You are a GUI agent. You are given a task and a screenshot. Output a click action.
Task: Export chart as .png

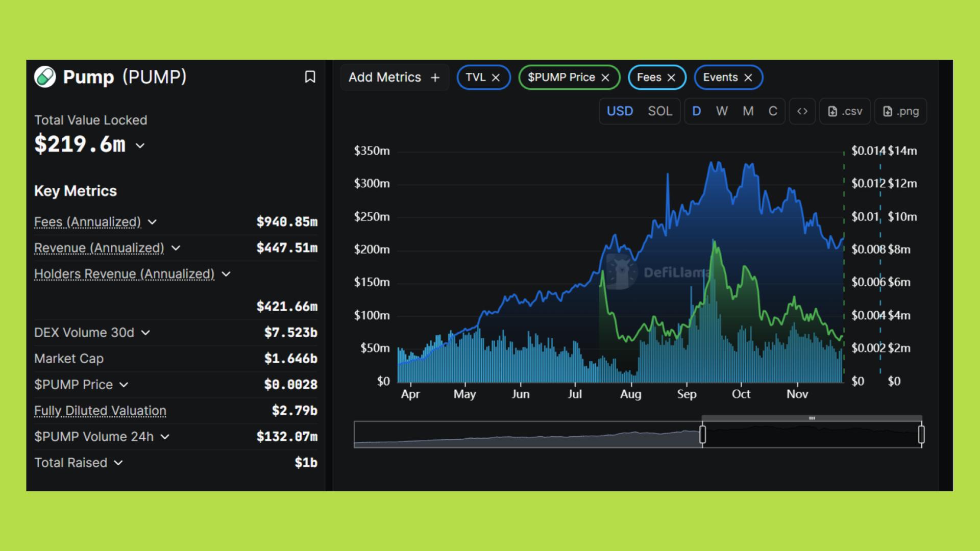click(x=900, y=111)
